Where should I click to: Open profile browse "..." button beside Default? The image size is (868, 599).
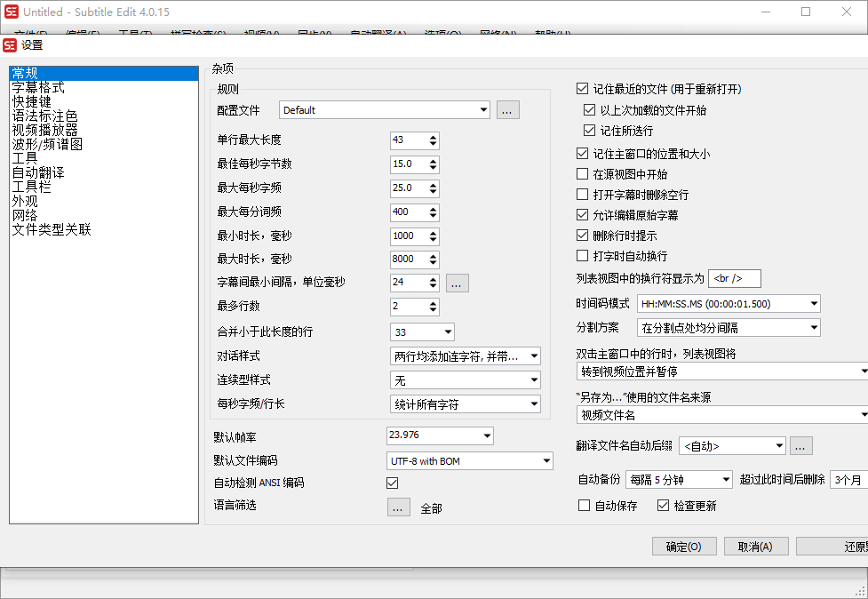coord(506,109)
